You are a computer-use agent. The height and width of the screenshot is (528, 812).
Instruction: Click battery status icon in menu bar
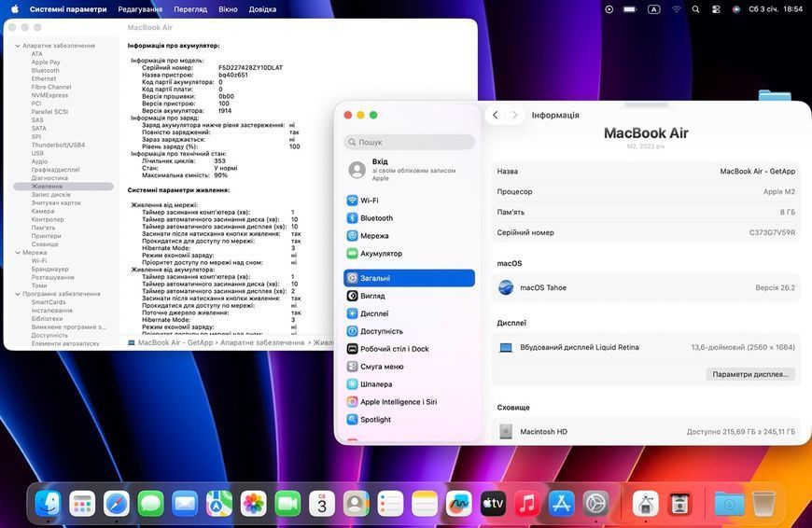(x=630, y=8)
